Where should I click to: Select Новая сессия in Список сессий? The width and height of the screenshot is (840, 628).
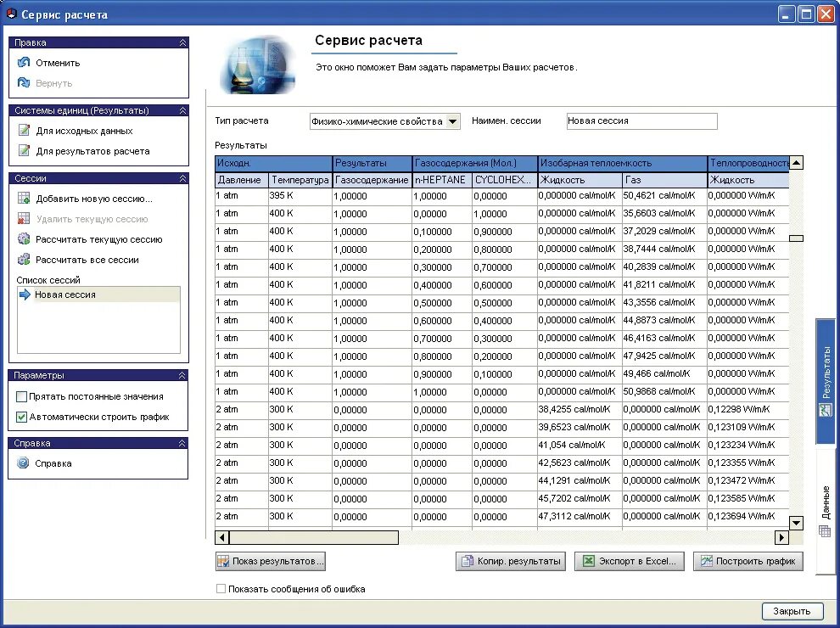[98, 294]
